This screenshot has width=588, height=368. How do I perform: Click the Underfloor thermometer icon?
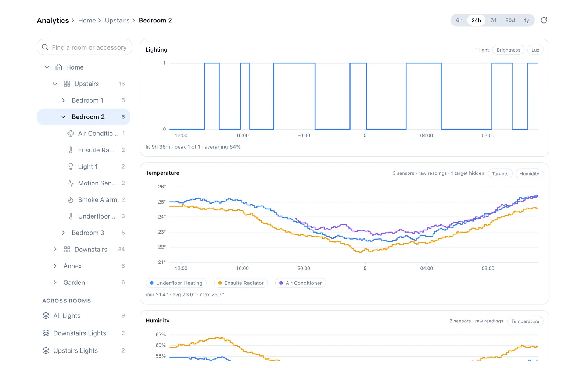click(x=71, y=216)
